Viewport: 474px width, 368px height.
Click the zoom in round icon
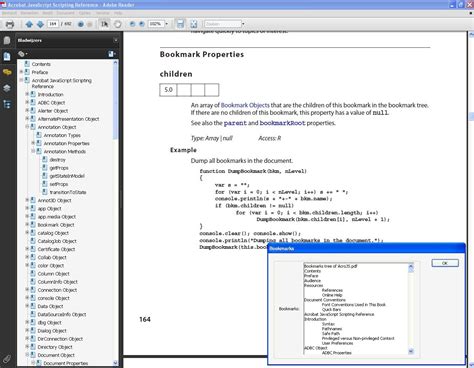[142, 24]
